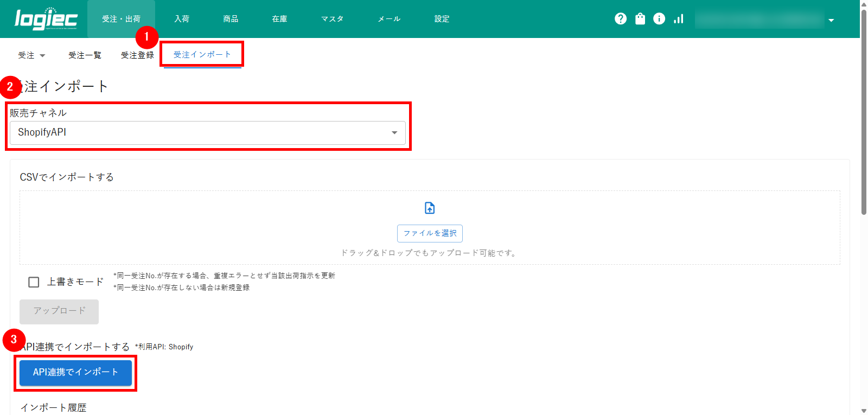Enable the 上書きモード checkbox
Viewport: 868px width, 415px height.
(x=34, y=282)
